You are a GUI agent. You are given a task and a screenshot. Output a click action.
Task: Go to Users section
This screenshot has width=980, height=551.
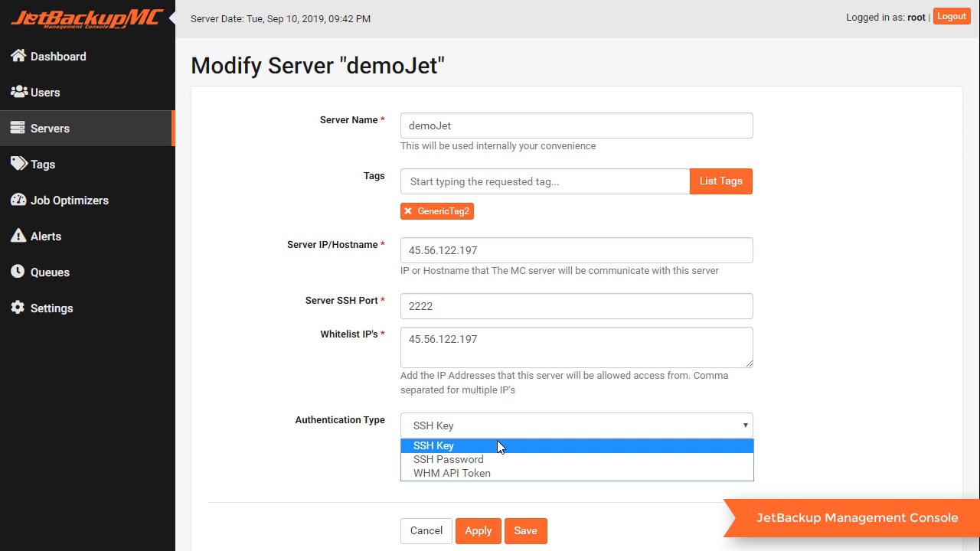(45, 93)
